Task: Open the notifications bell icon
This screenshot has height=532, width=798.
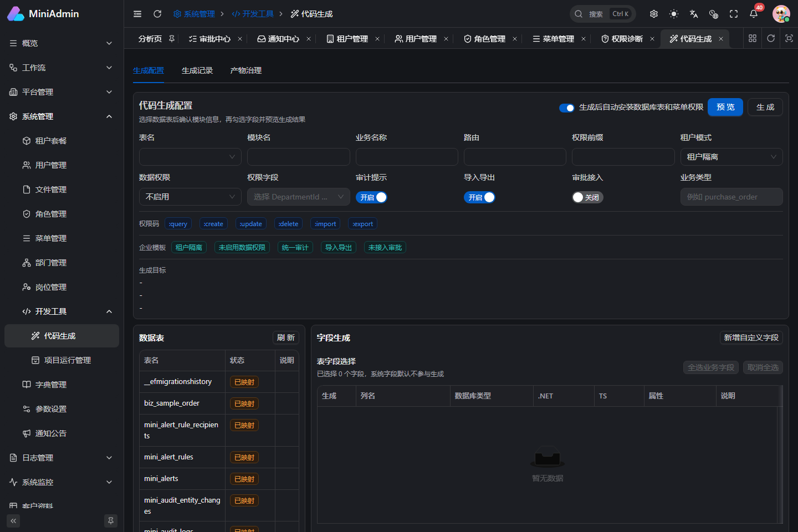Action: click(754, 14)
